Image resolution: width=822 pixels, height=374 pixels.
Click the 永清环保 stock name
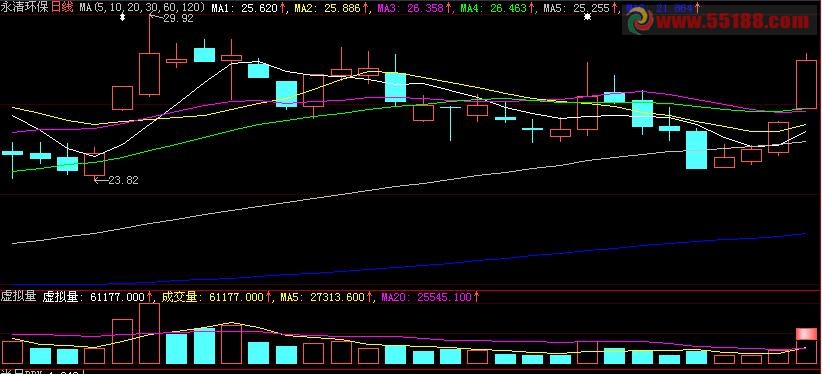(24, 7)
